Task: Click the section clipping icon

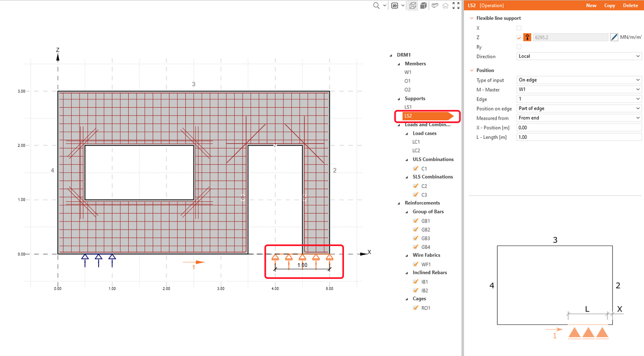Action: tap(435, 6)
